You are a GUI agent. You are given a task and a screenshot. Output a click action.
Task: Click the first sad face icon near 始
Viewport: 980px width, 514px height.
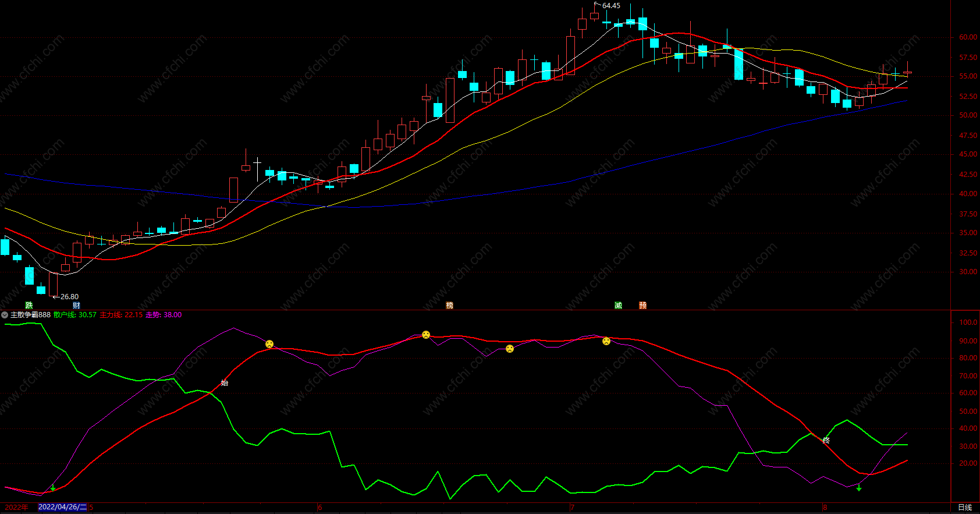269,344
